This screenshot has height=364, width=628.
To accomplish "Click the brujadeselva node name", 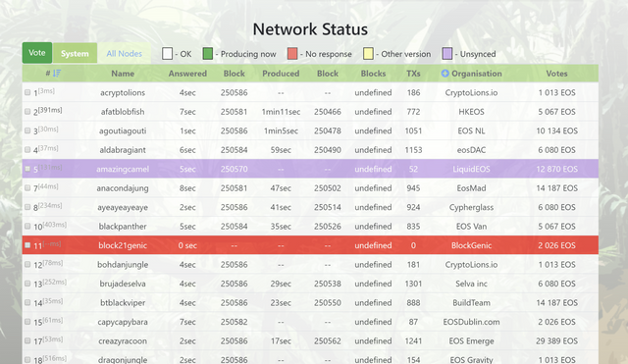I will click(x=123, y=284).
